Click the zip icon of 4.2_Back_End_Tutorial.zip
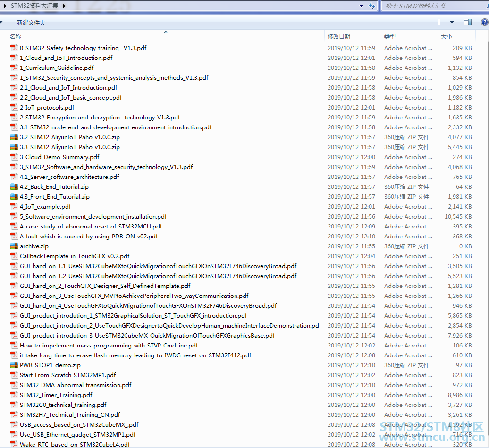Viewport: 489px width, 448px height. (14, 186)
